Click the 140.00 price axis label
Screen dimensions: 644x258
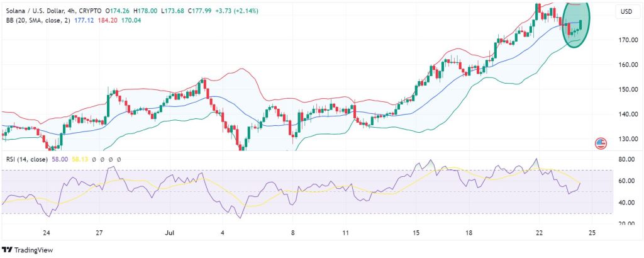pyautogui.click(x=629, y=114)
